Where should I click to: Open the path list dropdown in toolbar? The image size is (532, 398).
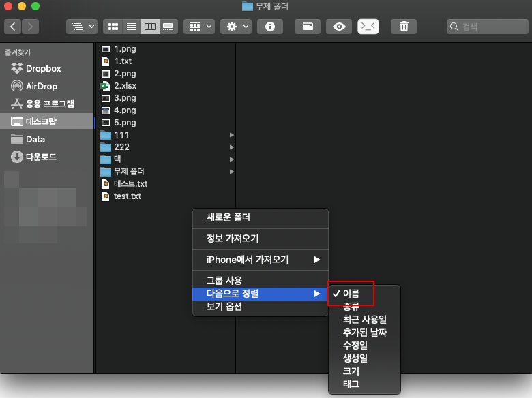click(82, 27)
